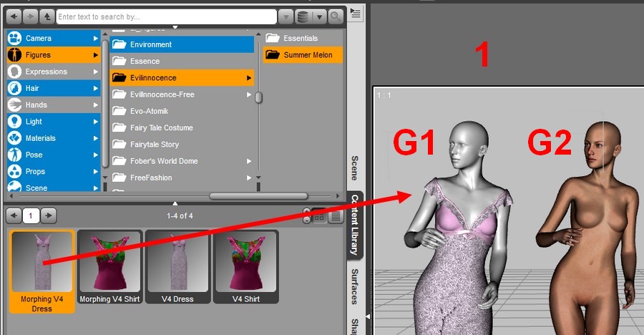The width and height of the screenshot is (644, 335).
Task: Expand the Materials submenu arrow
Action: point(95,138)
